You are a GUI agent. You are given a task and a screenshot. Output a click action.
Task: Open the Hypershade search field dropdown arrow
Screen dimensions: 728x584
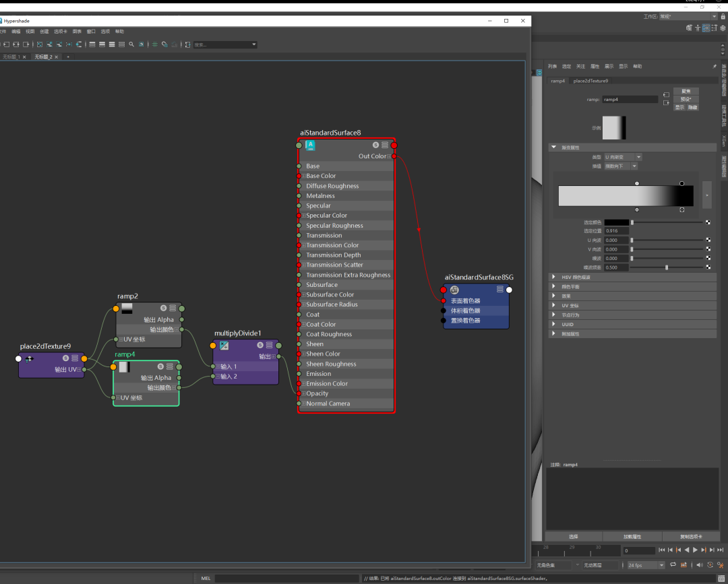(x=254, y=44)
